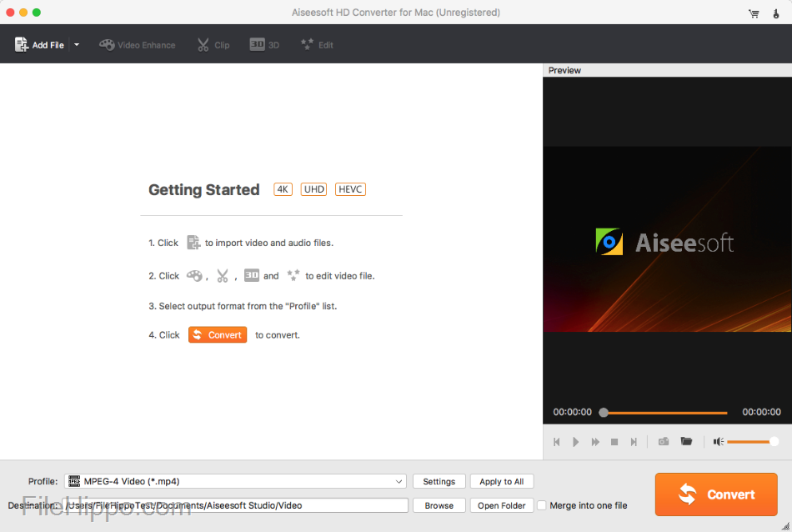Viewport: 792px width, 532px height.
Task: Open the Edit tool
Action: click(x=317, y=44)
